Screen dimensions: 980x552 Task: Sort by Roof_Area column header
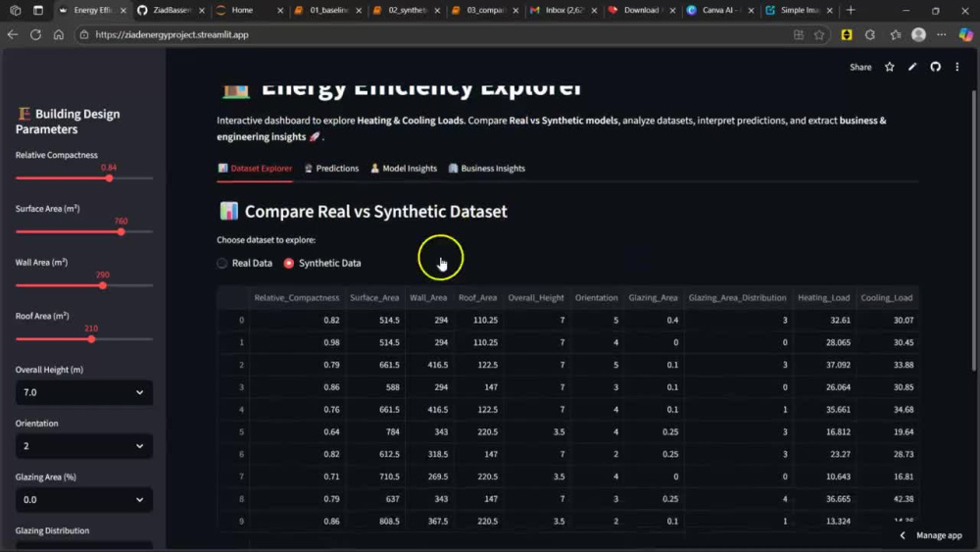477,298
